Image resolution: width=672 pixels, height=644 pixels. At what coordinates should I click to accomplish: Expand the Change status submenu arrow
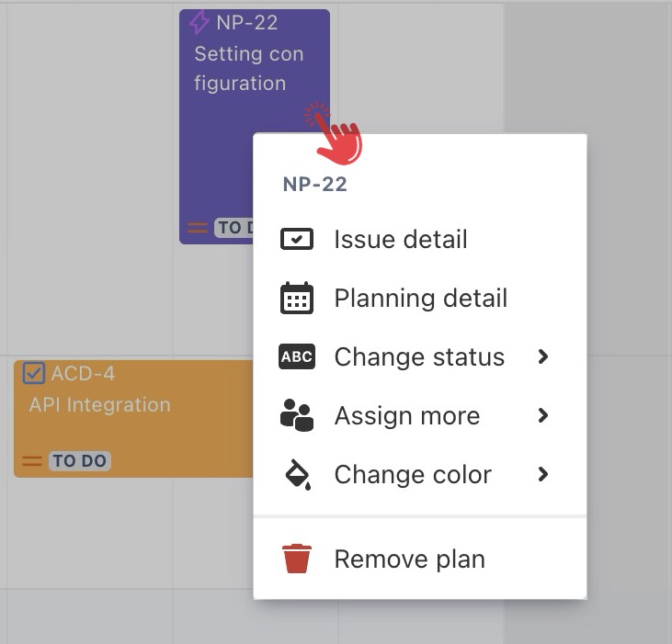click(x=543, y=356)
